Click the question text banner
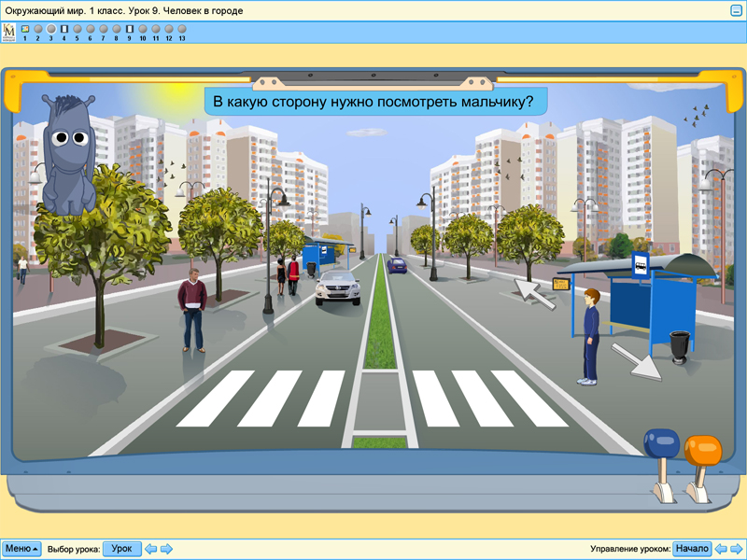Viewport: 747px width, 560px height. tap(376, 102)
